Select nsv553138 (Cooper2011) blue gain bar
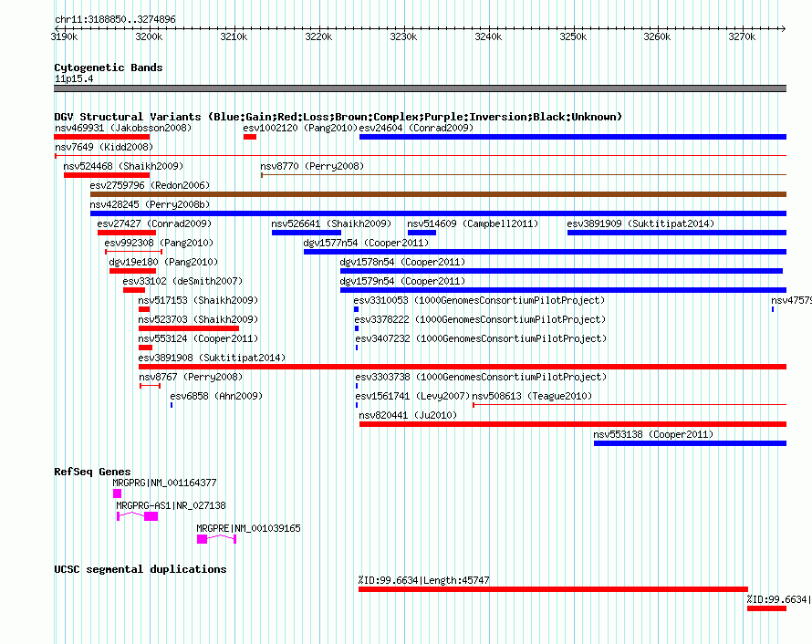812x644 pixels. [690, 443]
